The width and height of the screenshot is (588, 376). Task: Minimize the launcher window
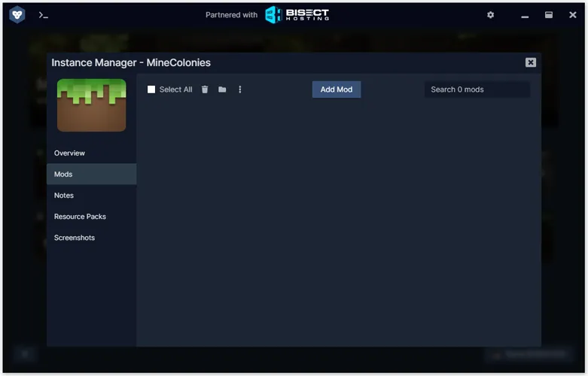coord(525,17)
